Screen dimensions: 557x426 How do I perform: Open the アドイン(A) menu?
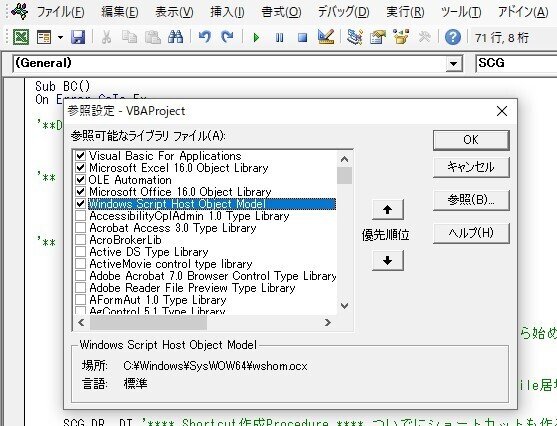pyautogui.click(x=523, y=12)
